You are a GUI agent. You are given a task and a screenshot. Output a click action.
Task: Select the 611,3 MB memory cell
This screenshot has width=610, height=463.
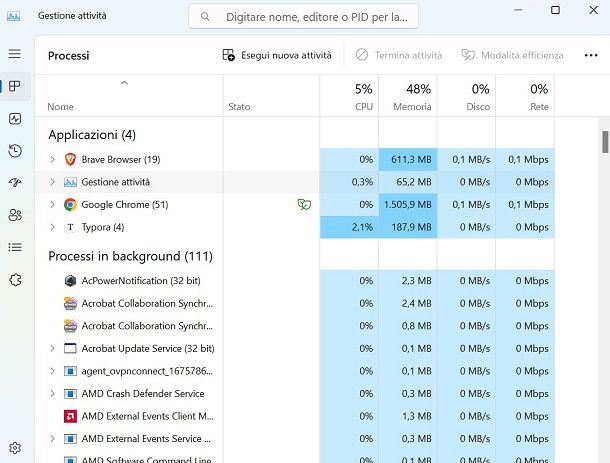(408, 160)
